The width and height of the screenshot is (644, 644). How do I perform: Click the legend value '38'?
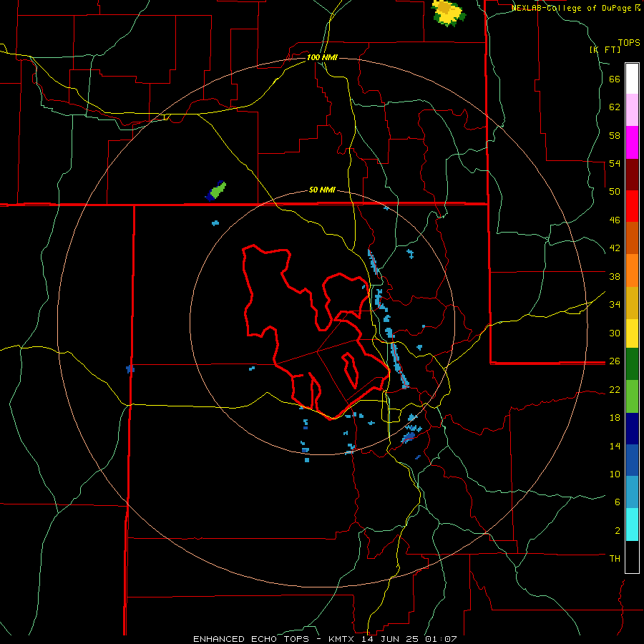(615, 276)
